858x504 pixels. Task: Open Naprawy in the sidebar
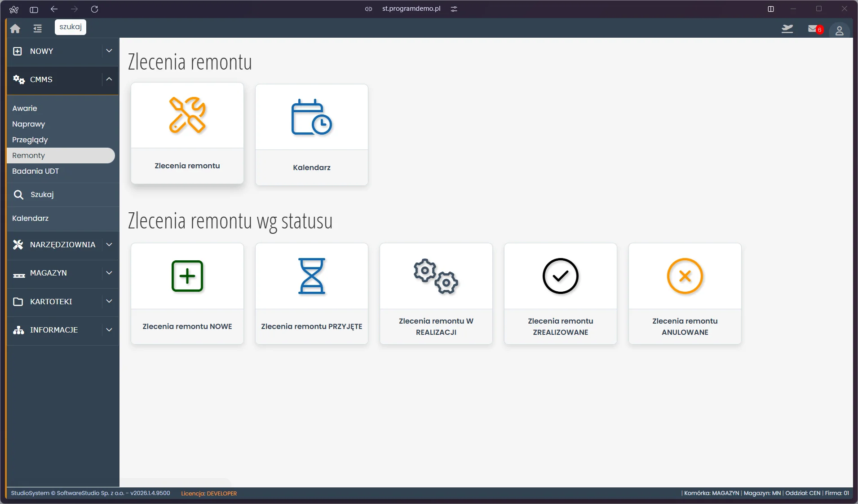click(x=28, y=124)
